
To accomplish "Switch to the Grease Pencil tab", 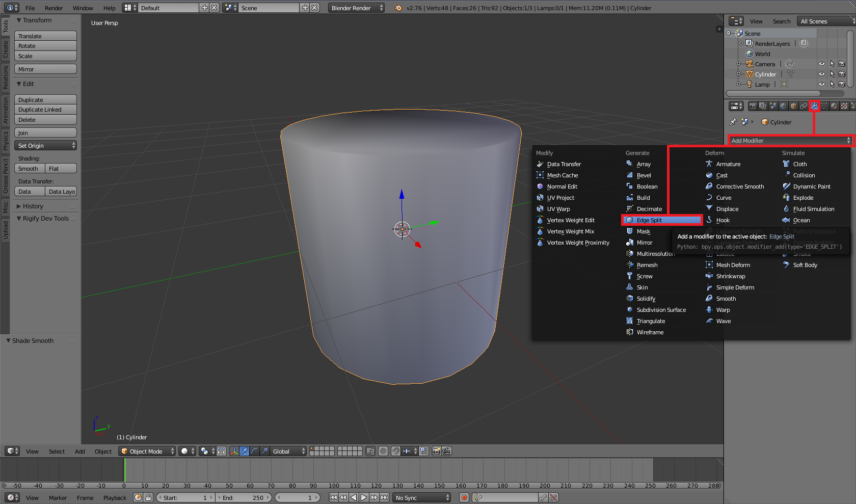I will (x=6, y=176).
